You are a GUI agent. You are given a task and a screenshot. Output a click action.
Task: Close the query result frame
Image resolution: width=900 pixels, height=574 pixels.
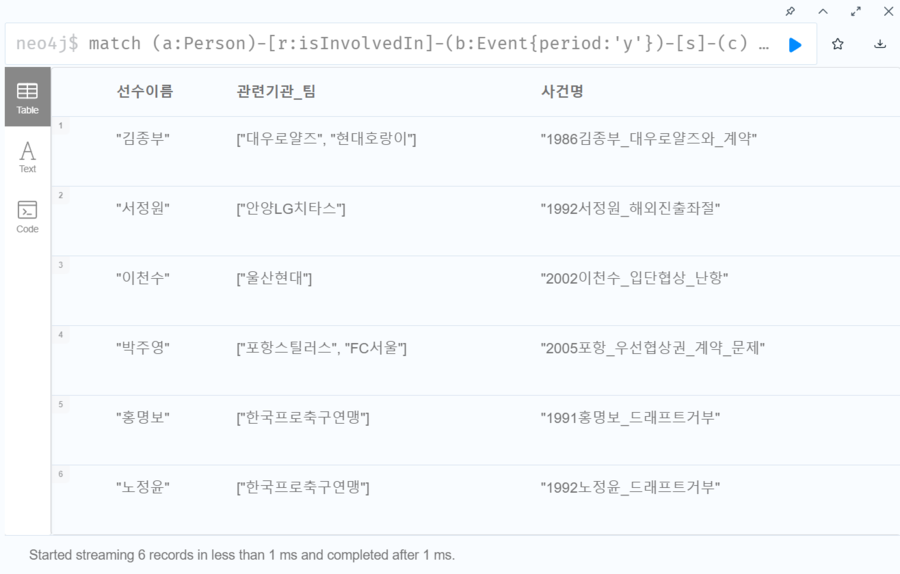(x=888, y=11)
